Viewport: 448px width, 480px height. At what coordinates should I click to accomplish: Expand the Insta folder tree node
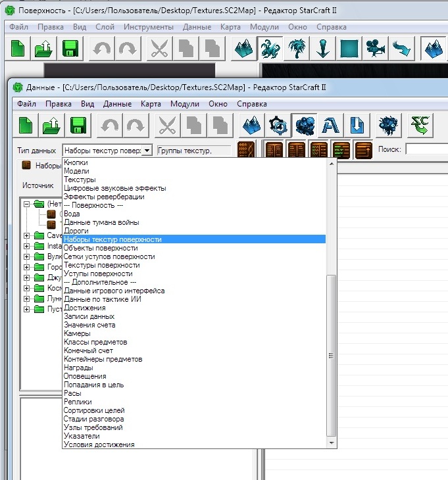(x=27, y=246)
